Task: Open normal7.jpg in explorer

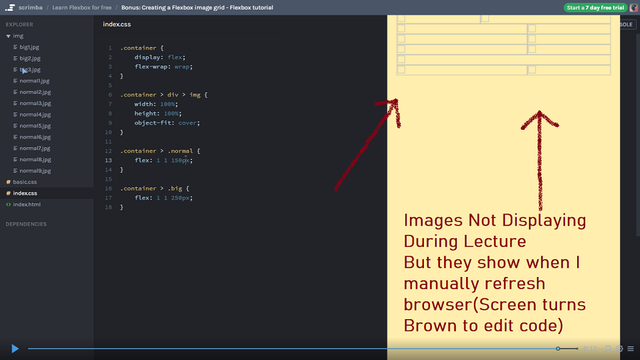Action: point(35,148)
